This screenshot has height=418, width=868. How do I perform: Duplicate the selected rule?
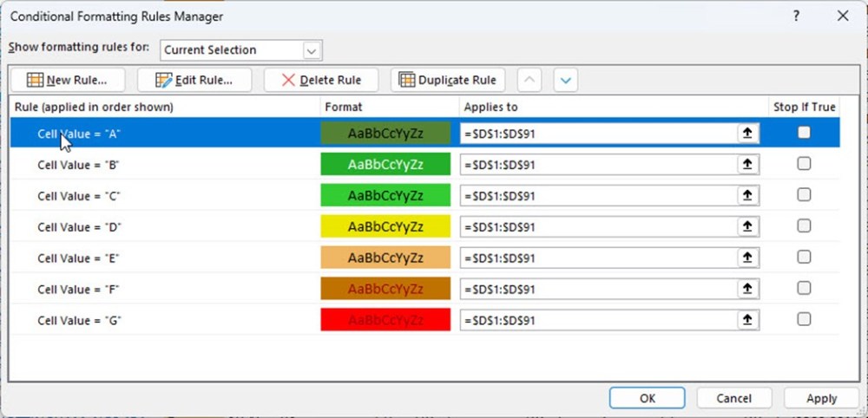[x=448, y=80]
